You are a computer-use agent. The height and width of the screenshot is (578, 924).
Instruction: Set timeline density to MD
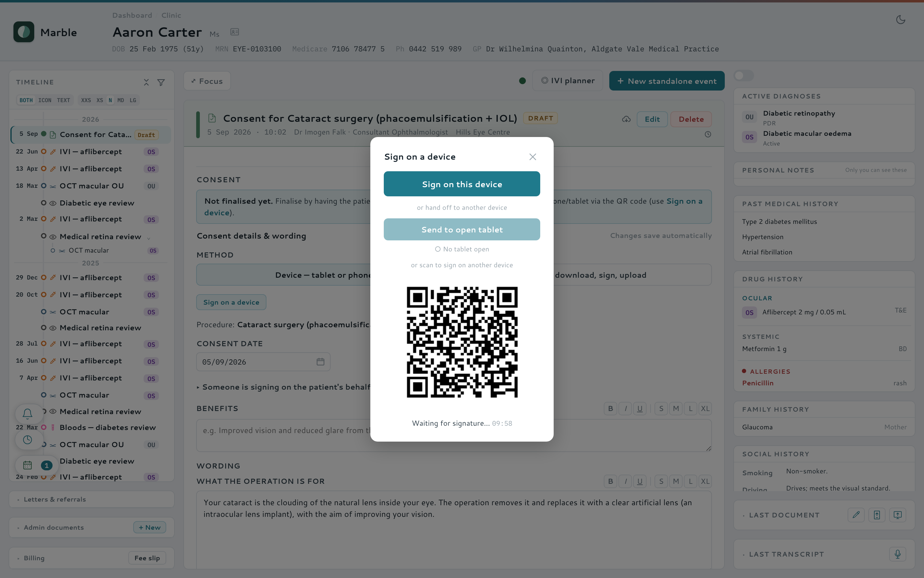pos(121,100)
